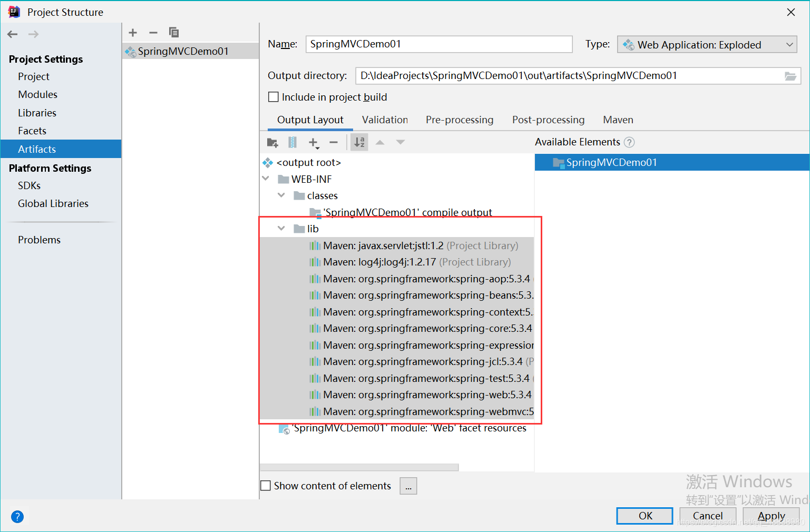Click library icon beside jstl:1.2 entry
Image resolution: width=810 pixels, height=532 pixels.
click(x=315, y=245)
